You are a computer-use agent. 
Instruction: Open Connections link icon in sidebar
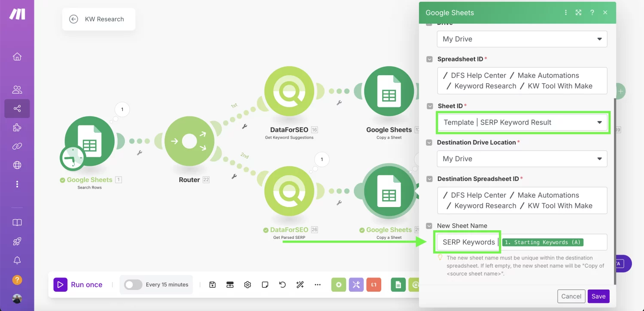coord(17,146)
